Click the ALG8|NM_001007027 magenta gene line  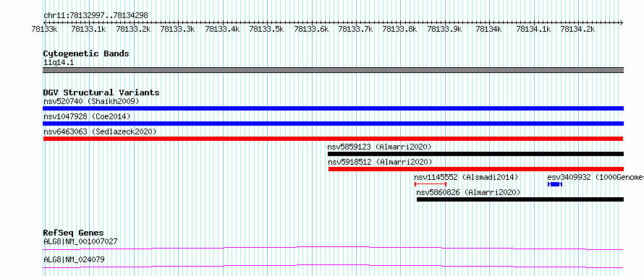point(333,248)
